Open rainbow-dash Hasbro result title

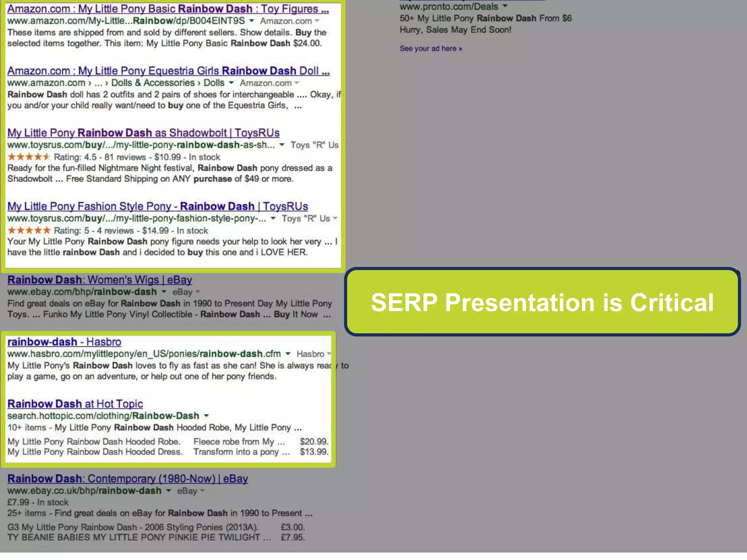[64, 342]
